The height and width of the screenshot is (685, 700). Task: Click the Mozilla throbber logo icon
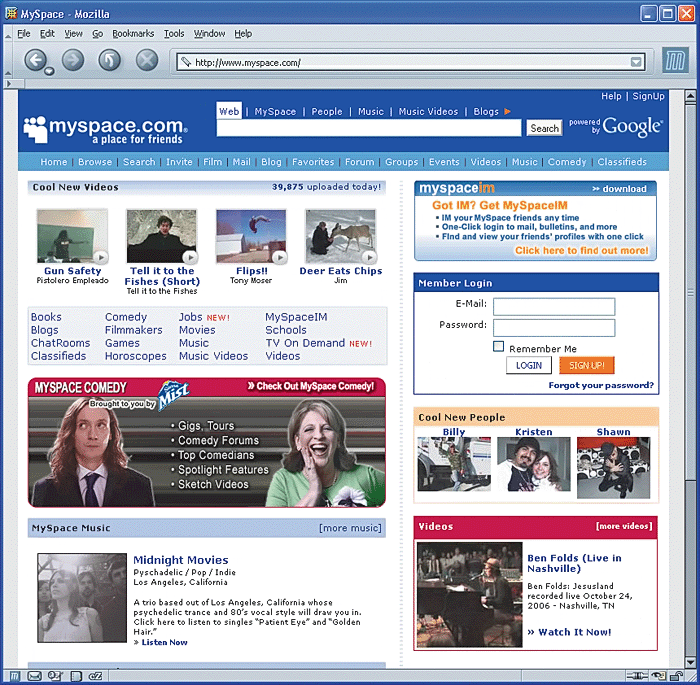pyautogui.click(x=675, y=60)
